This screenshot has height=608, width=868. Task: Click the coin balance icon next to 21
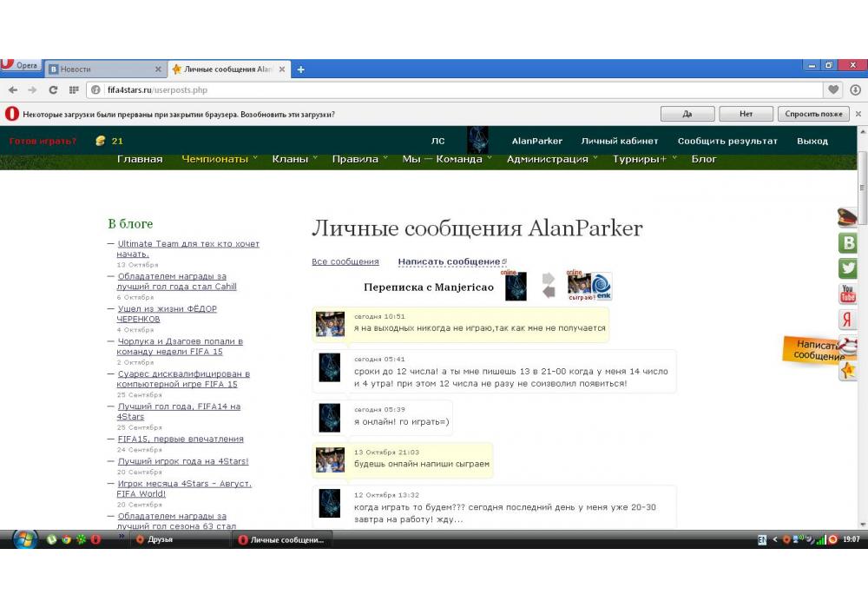101,141
